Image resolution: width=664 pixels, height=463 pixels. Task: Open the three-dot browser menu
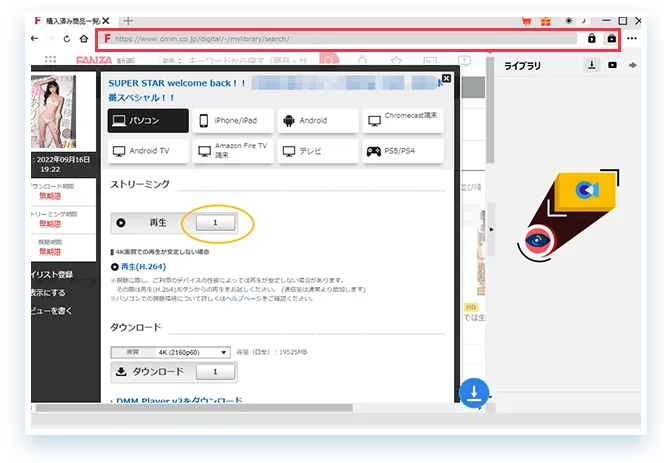(x=632, y=38)
